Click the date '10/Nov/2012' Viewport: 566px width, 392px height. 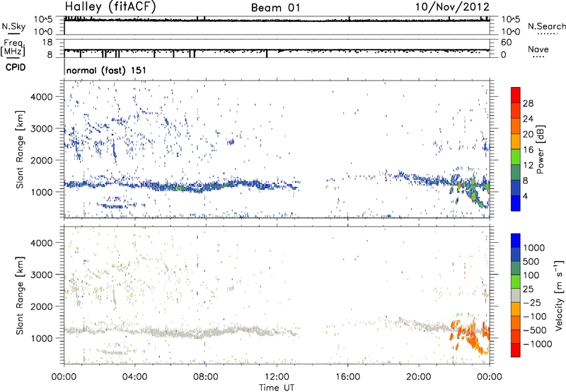(x=452, y=7)
